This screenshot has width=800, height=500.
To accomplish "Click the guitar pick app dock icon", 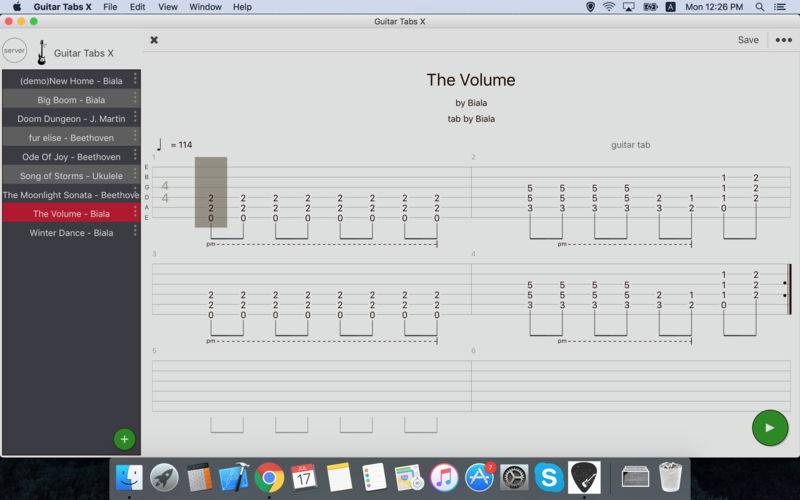I will (x=584, y=478).
